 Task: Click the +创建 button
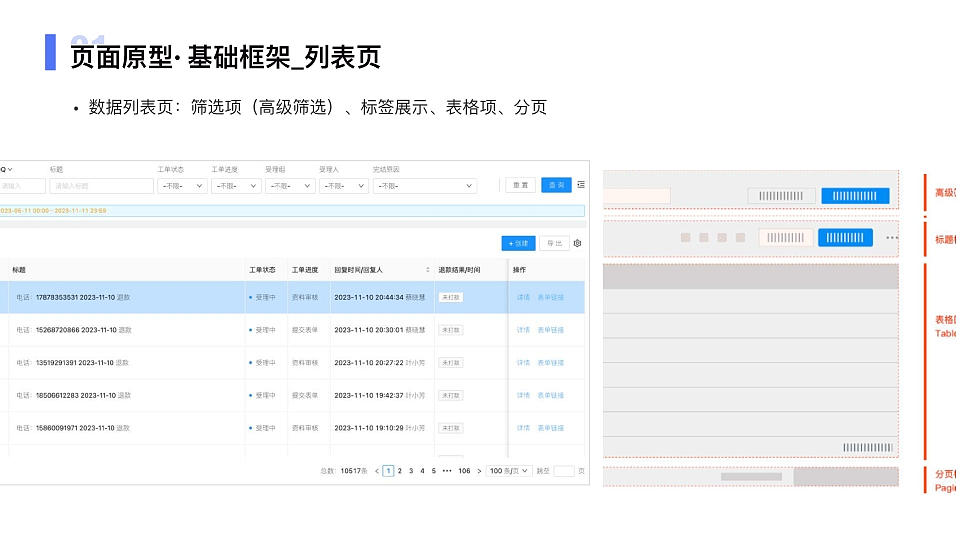pos(519,244)
